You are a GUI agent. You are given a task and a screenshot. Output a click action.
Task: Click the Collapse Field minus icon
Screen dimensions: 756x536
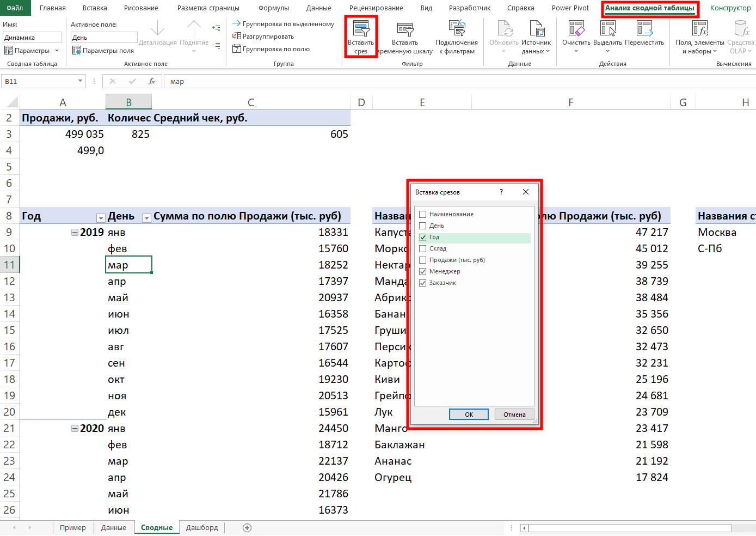216,46
